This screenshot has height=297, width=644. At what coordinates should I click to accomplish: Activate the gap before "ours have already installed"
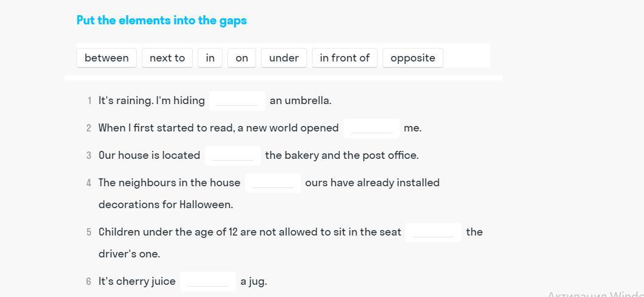273,183
